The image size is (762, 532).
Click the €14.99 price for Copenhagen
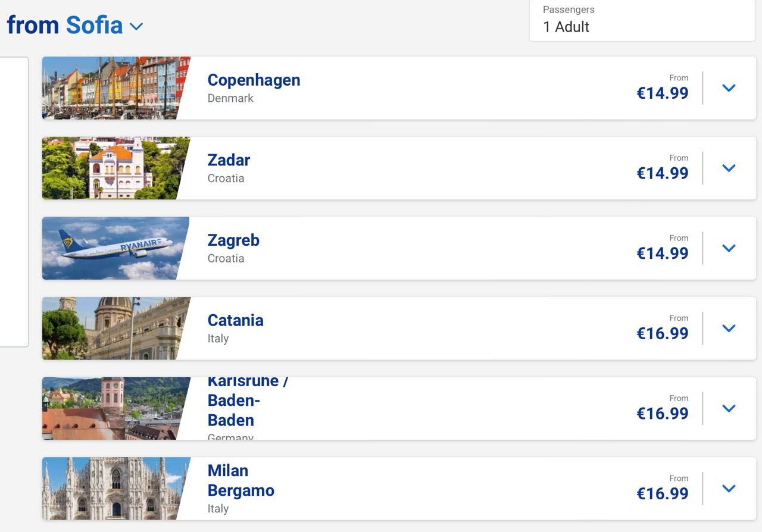point(663,93)
